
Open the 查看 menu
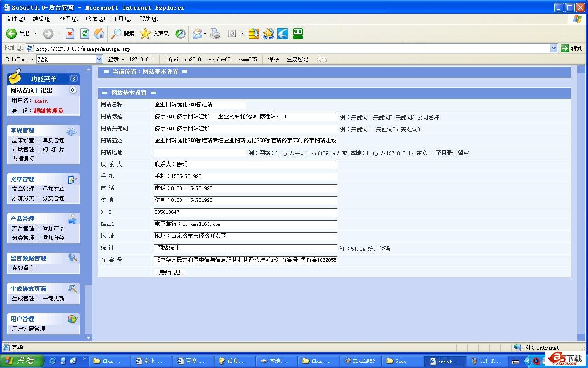(x=68, y=19)
